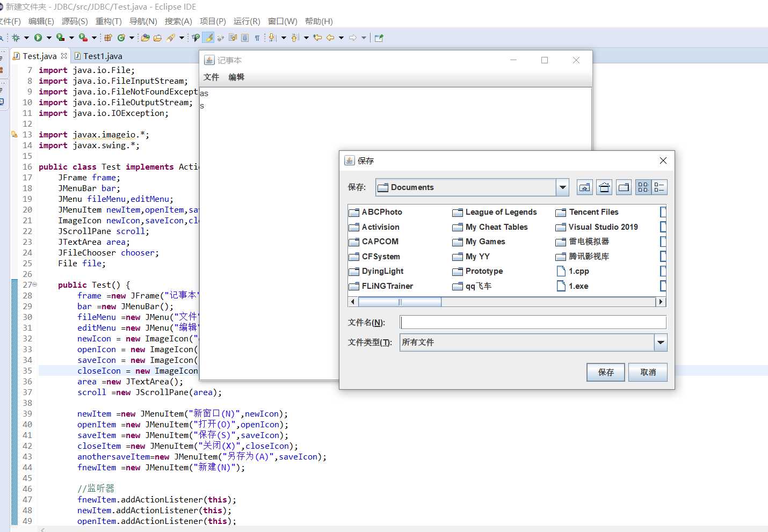Go to Home directory in save dialog
Screen dimensions: 768x532
point(604,187)
